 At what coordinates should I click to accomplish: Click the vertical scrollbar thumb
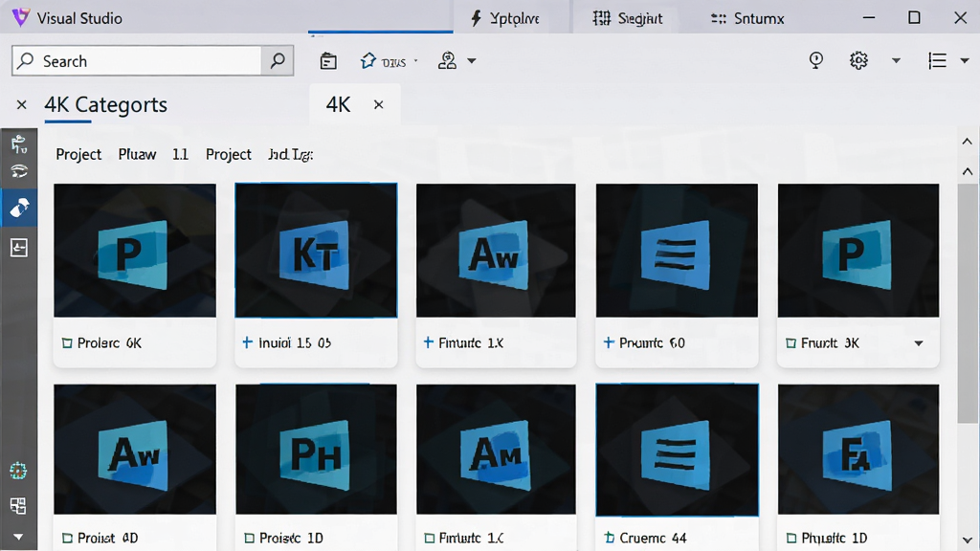click(x=968, y=303)
